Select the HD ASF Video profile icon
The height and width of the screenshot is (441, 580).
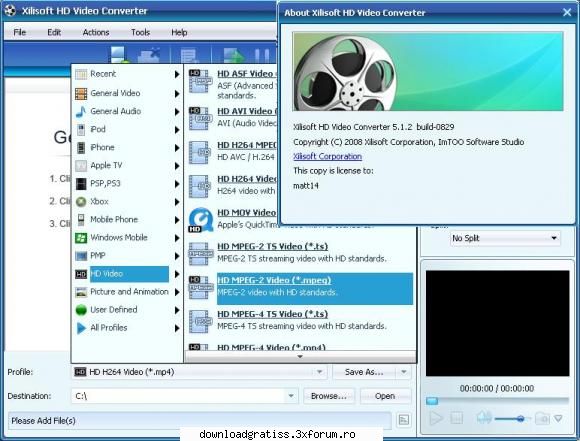(200, 81)
